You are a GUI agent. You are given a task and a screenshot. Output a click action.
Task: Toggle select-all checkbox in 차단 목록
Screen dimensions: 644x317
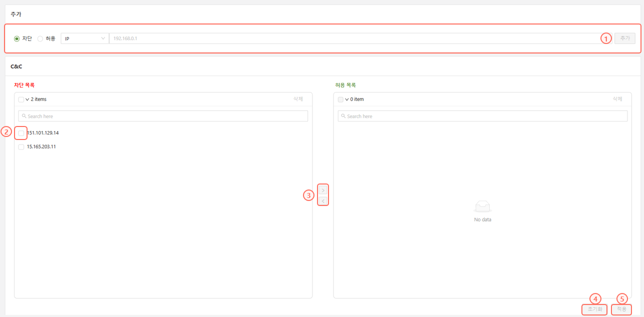21,99
